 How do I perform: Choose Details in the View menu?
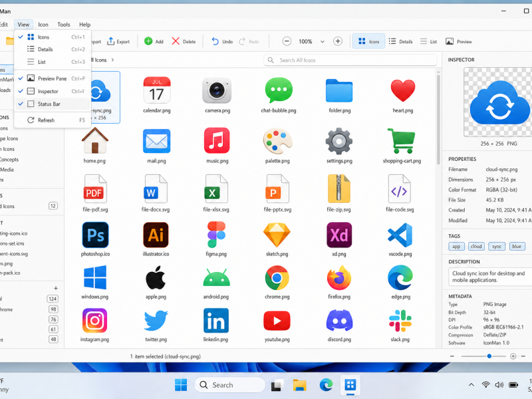click(x=53, y=49)
